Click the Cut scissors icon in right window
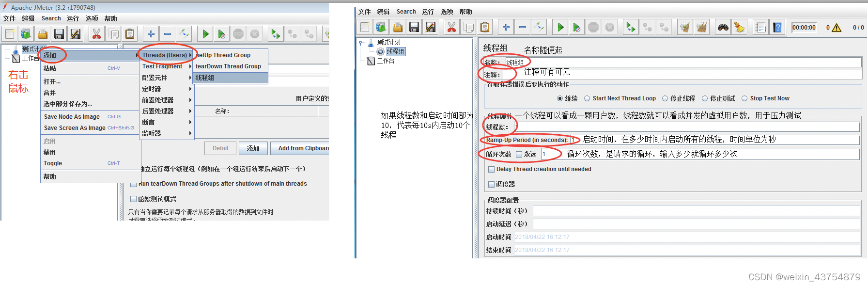The image size is (868, 286). pos(451,27)
